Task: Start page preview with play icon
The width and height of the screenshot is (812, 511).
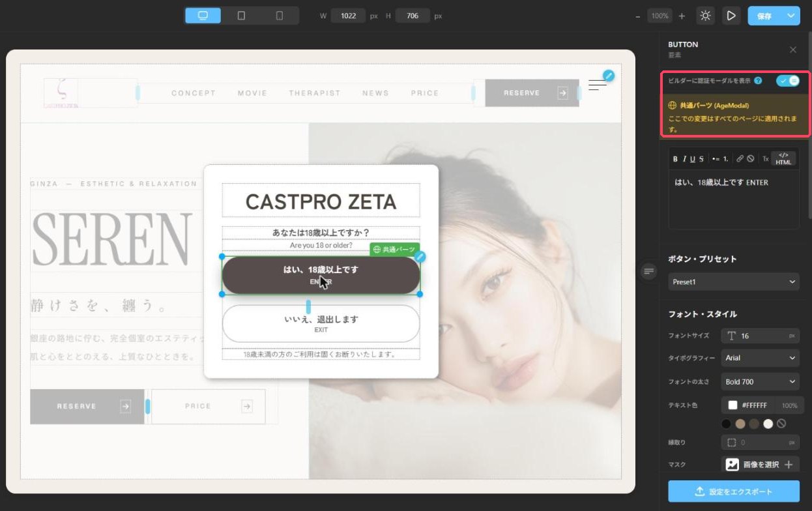Action: point(731,16)
